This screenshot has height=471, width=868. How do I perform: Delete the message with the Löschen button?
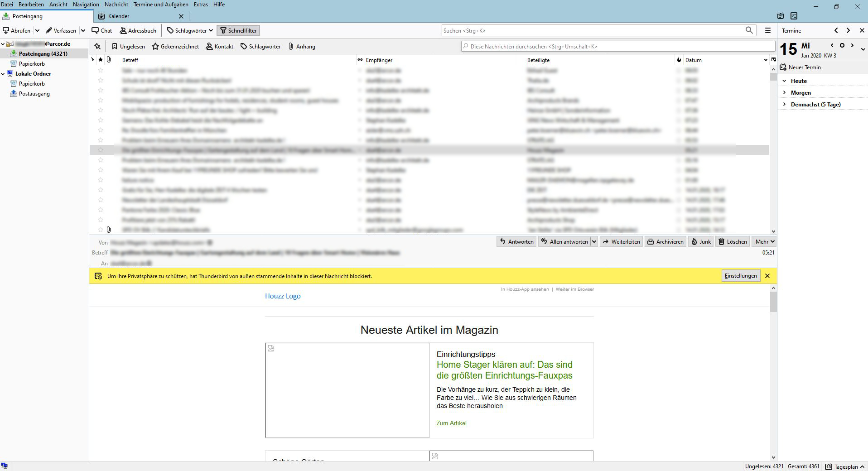(x=733, y=242)
